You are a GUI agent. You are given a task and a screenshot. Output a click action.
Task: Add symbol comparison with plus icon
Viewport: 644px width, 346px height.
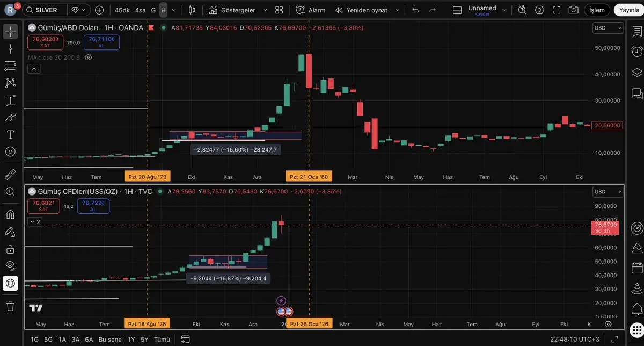(x=99, y=10)
